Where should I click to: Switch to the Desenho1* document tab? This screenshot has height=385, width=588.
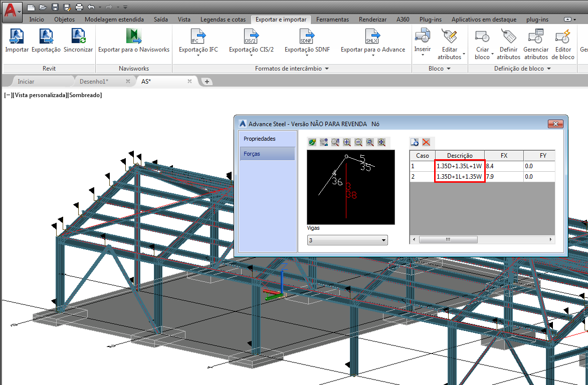coord(94,81)
